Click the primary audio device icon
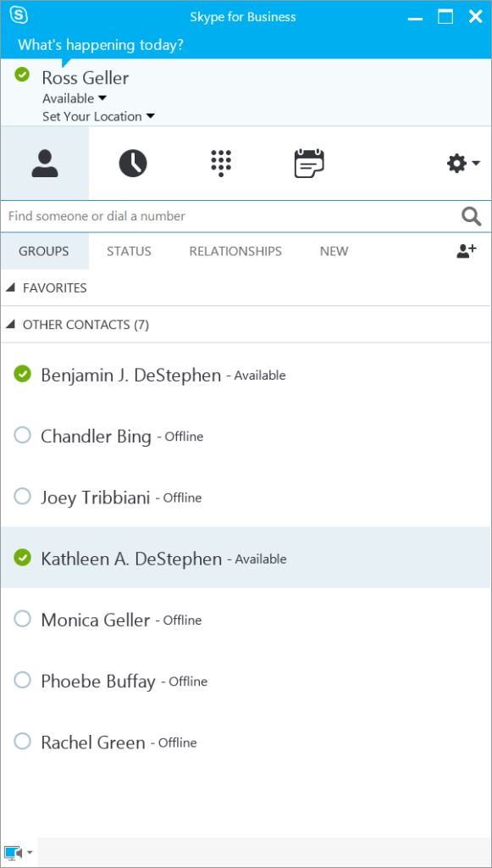The height and width of the screenshot is (868, 492). pos(14,853)
